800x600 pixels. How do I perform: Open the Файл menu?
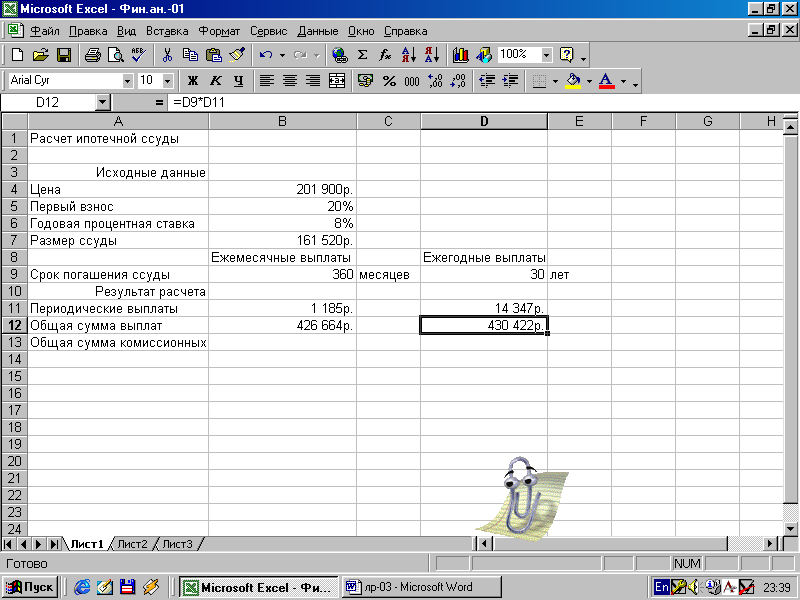coord(45,31)
